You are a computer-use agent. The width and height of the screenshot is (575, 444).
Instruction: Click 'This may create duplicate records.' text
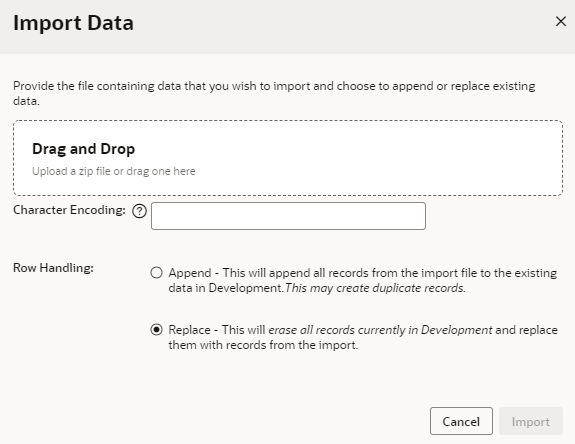click(x=375, y=288)
